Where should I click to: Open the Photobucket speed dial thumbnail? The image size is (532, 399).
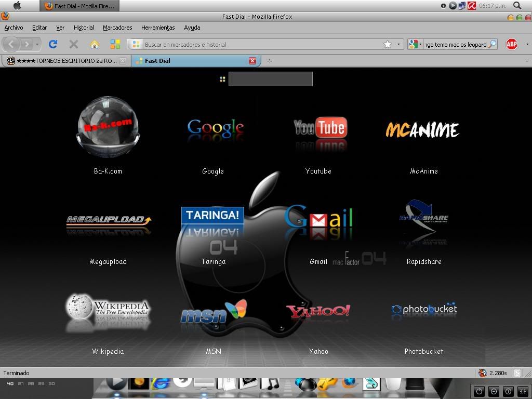click(424, 310)
